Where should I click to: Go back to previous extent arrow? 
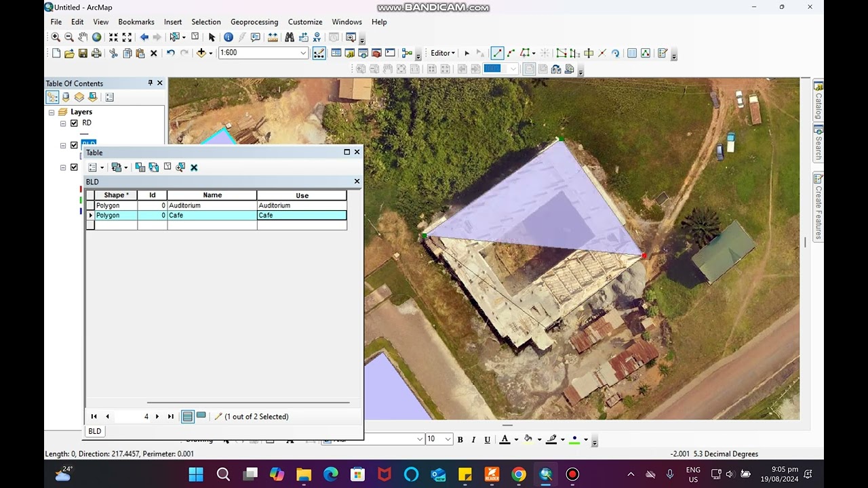(144, 37)
